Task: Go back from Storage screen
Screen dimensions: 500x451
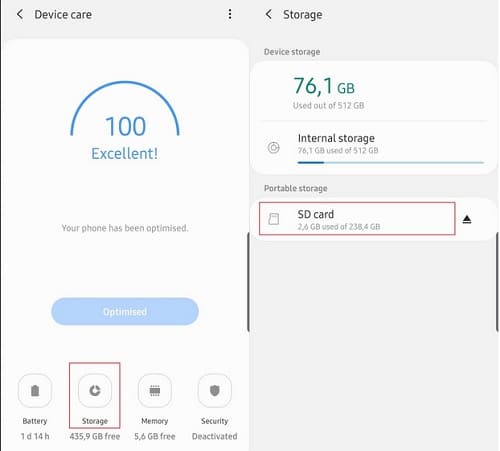Action: tap(269, 14)
